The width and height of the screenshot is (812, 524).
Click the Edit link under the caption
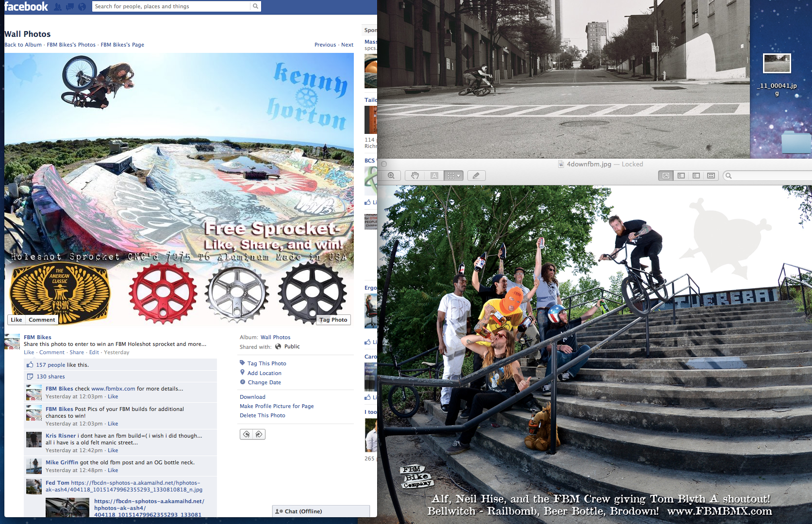pos(94,353)
